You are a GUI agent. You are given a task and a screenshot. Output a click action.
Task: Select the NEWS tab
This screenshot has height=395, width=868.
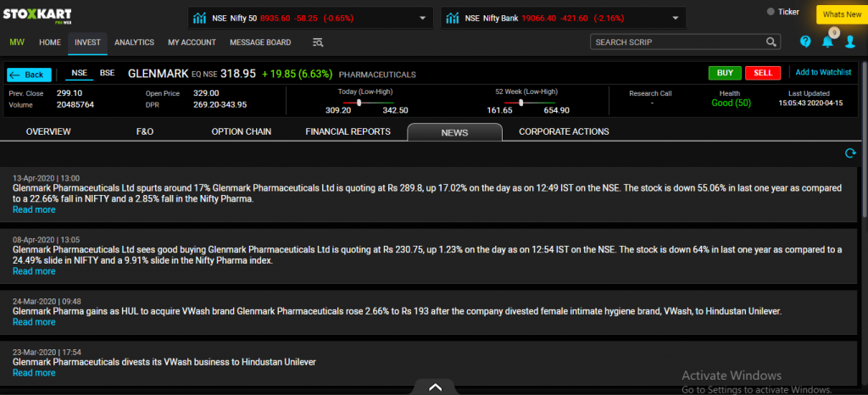pyautogui.click(x=454, y=132)
